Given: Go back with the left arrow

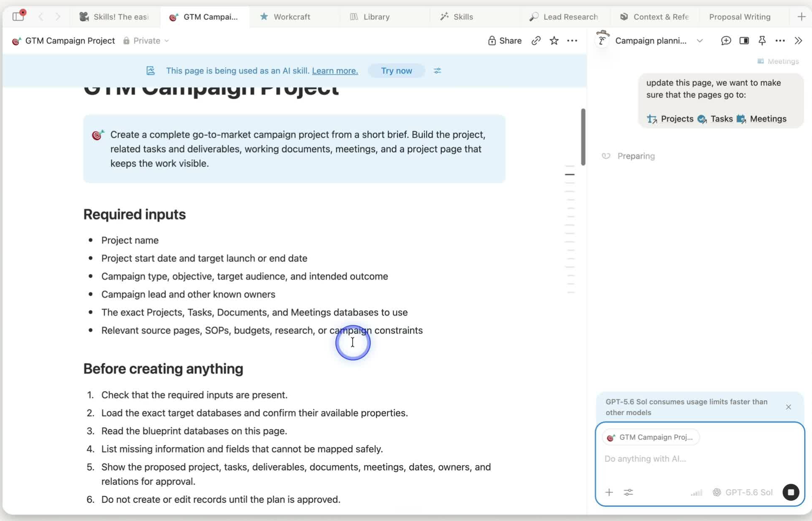Looking at the screenshot, I should [41, 16].
